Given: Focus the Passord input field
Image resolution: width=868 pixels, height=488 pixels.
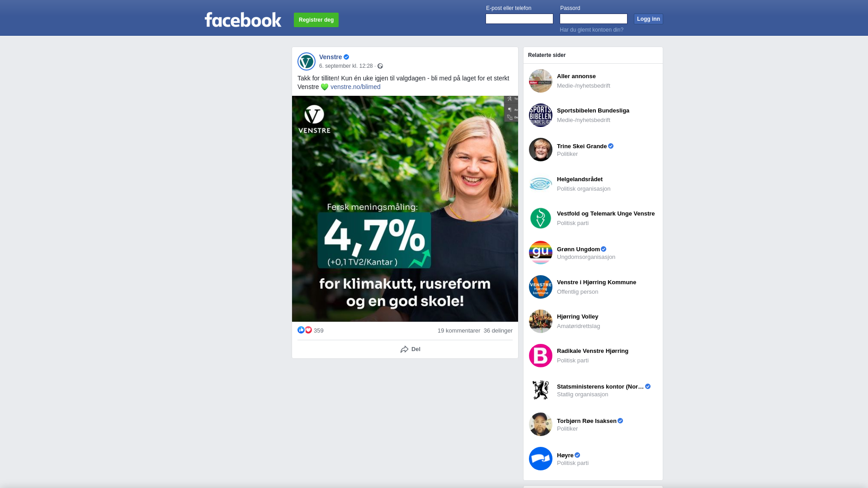Looking at the screenshot, I should coord(594,19).
